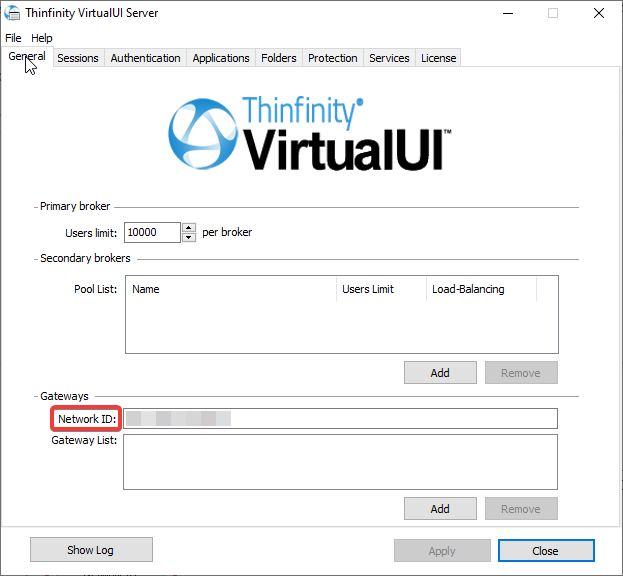Click the Apply button

coord(442,551)
